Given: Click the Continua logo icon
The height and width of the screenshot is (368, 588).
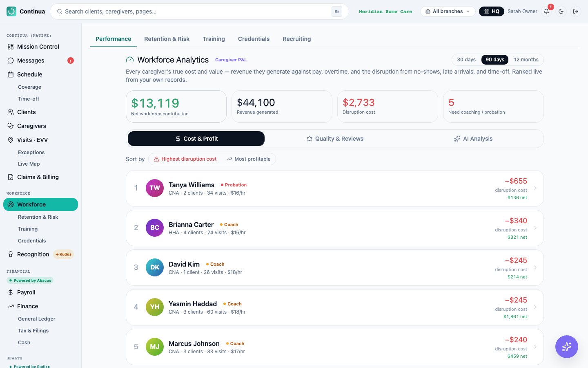Looking at the screenshot, I should pos(11,11).
